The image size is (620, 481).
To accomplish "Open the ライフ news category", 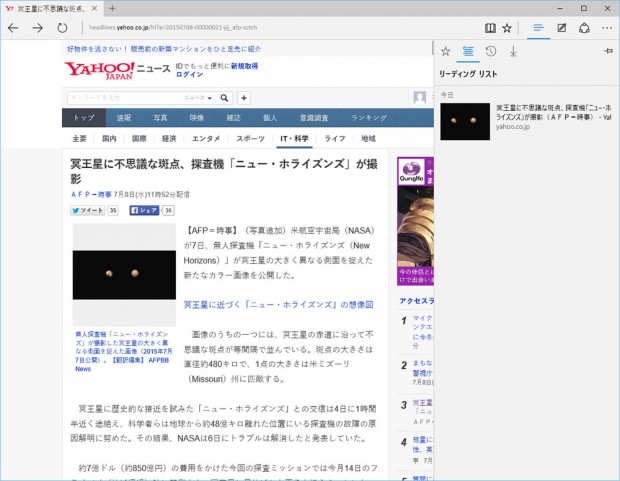I will coord(335,138).
